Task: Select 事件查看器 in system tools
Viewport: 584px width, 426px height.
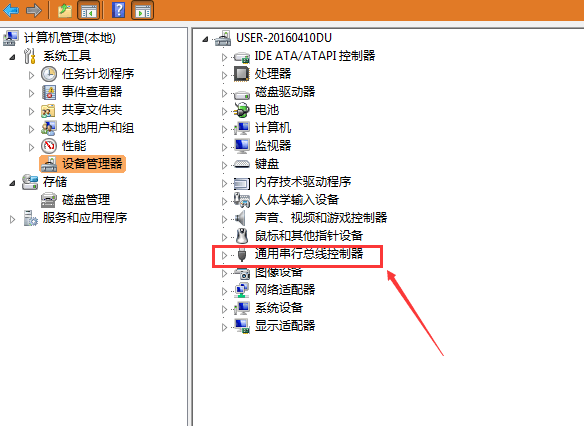Action: (92, 91)
